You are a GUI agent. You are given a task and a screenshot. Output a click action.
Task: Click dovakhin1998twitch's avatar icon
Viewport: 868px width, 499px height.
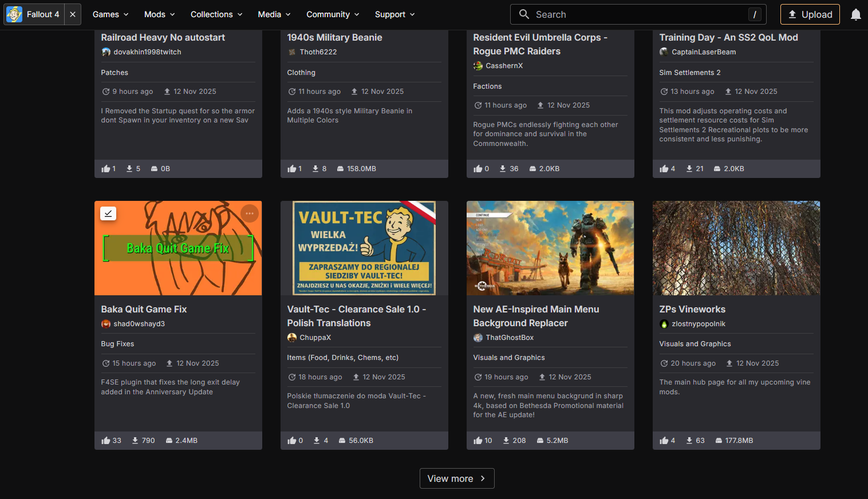point(106,52)
